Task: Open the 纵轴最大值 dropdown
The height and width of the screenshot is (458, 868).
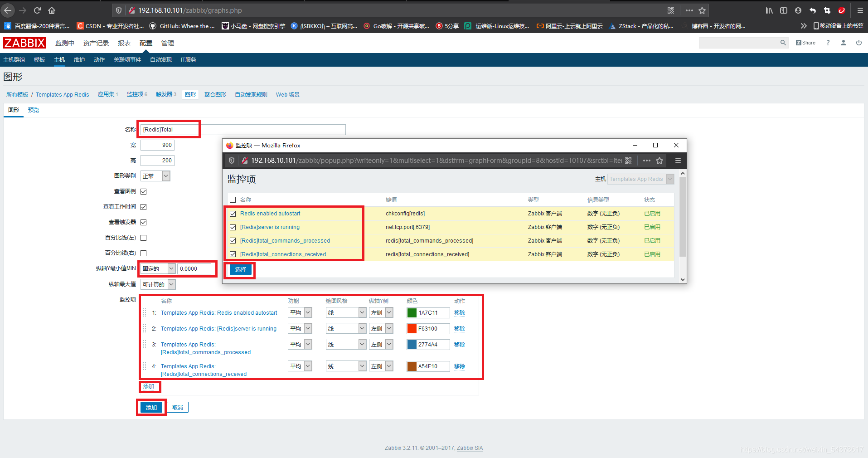Action: click(158, 284)
